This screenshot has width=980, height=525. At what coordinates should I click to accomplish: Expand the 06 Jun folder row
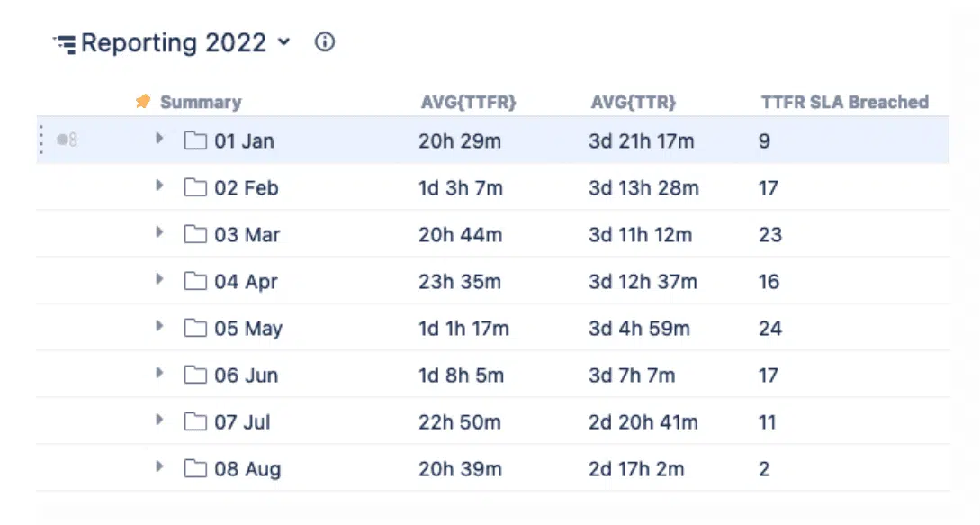(x=159, y=373)
